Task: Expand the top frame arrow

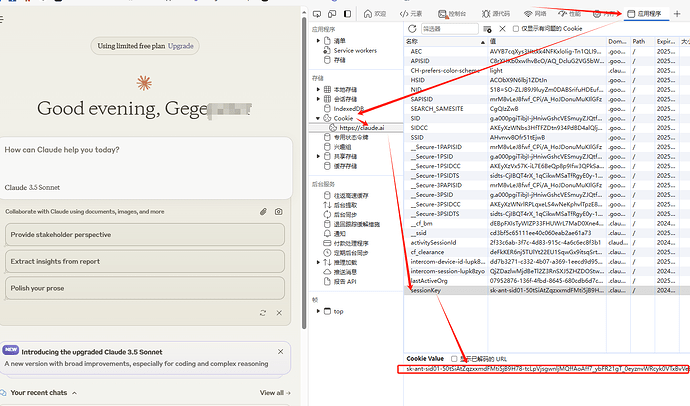Action: pos(318,311)
